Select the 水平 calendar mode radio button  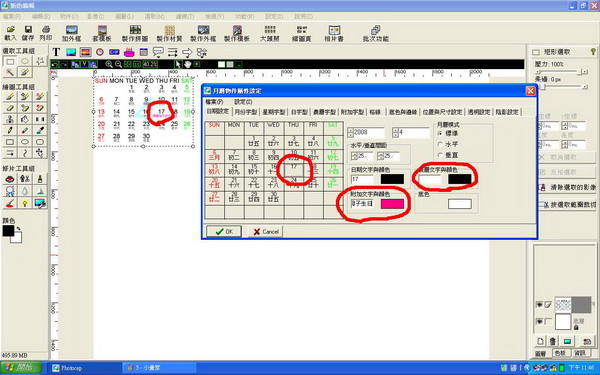click(x=440, y=145)
